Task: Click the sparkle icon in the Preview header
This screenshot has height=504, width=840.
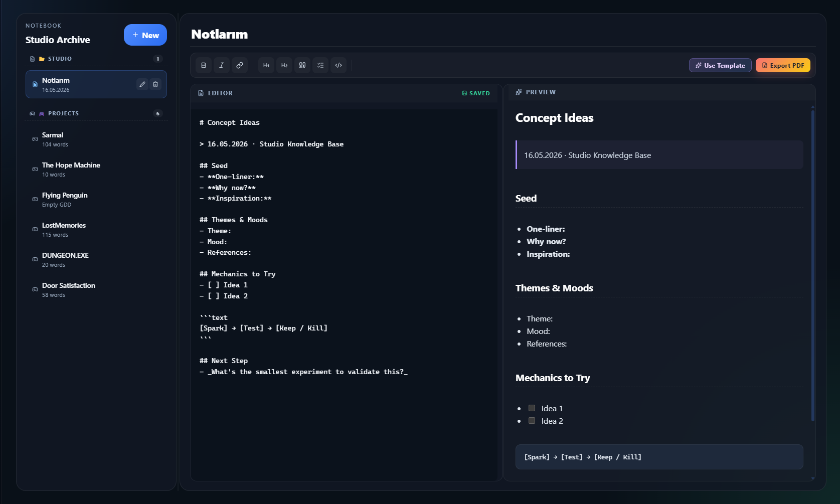Action: [519, 92]
